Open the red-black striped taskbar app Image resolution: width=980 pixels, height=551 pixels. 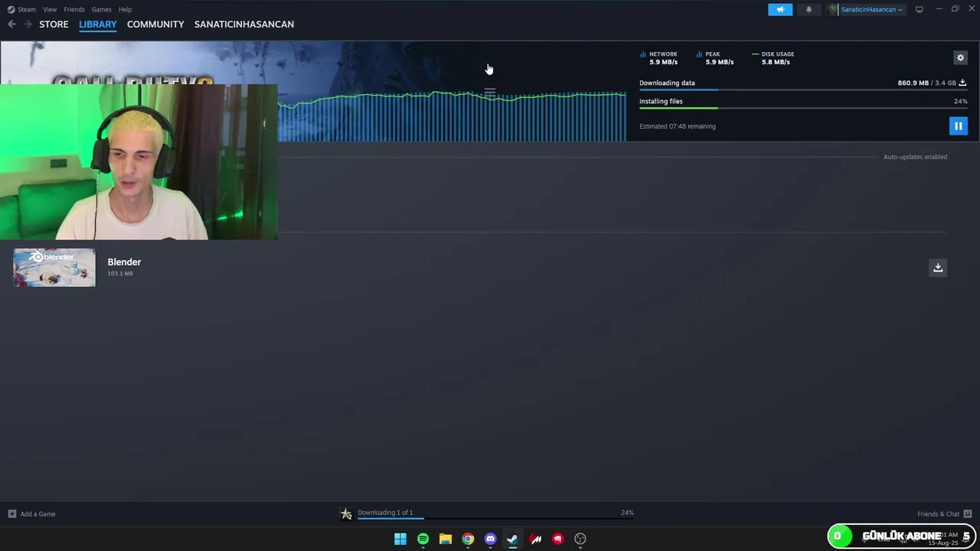coord(535,539)
